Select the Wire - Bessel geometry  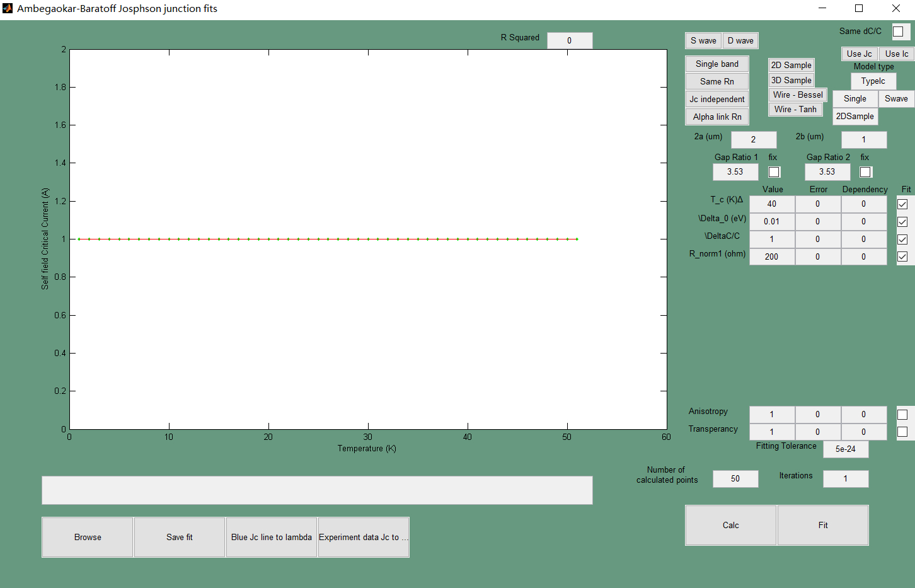tap(798, 95)
